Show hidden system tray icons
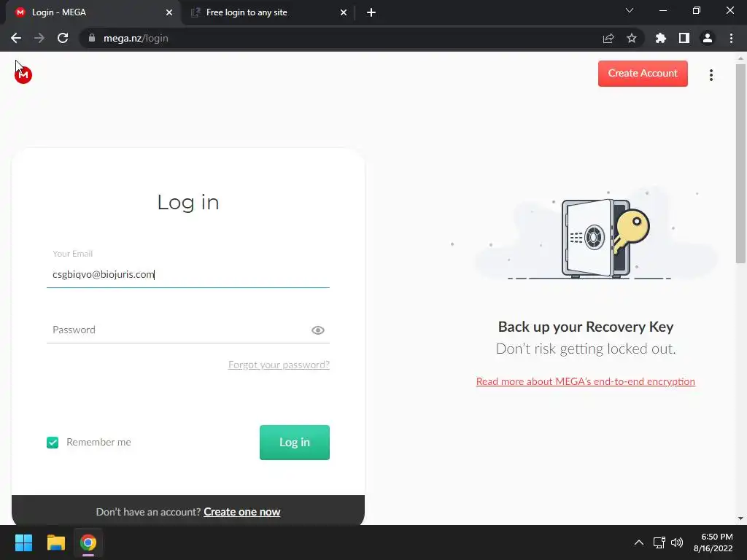The height and width of the screenshot is (560, 747). click(x=639, y=542)
